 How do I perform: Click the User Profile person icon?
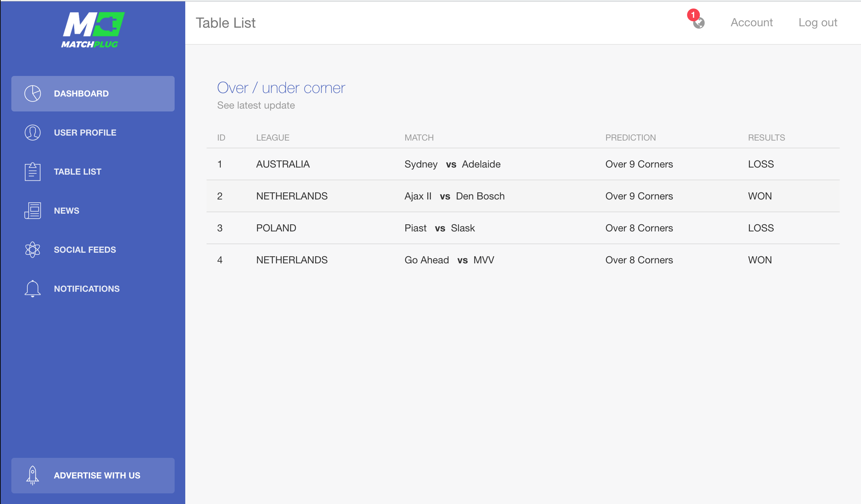[33, 133]
